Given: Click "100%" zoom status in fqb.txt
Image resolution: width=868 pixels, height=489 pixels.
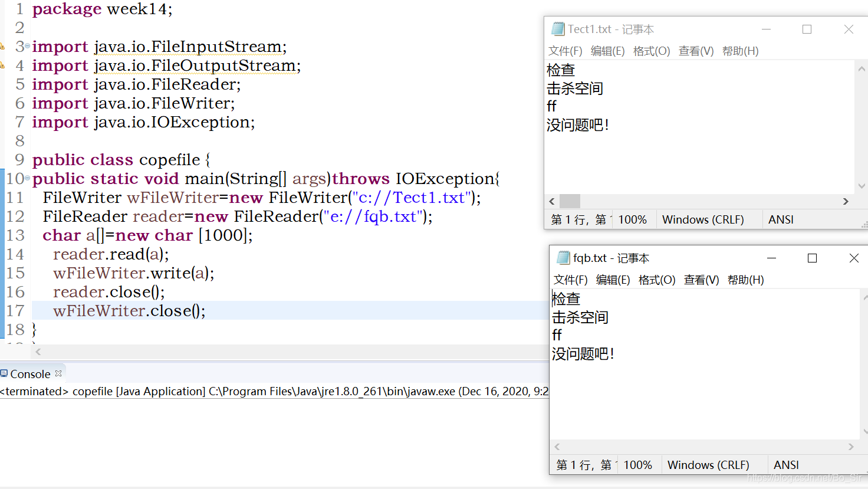Looking at the screenshot, I should pyautogui.click(x=638, y=465).
